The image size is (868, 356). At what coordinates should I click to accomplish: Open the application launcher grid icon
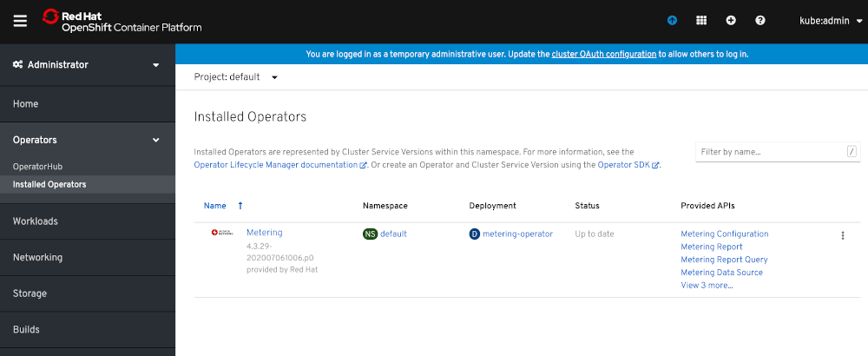coord(701,21)
